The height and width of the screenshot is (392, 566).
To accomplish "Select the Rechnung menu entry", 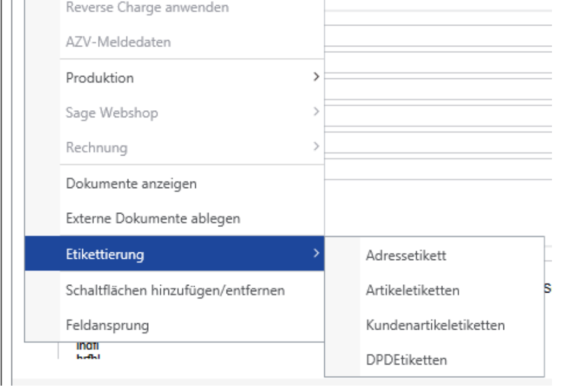I will pyautogui.click(x=96, y=148).
